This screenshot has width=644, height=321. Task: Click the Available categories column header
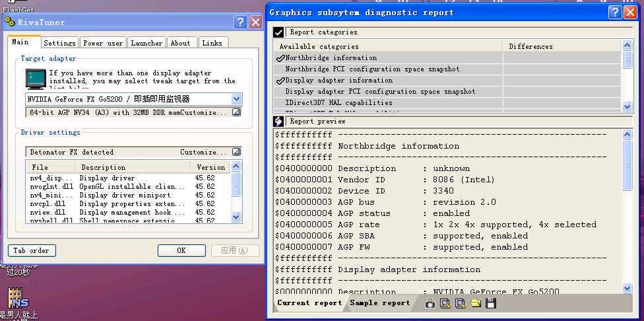tap(388, 46)
